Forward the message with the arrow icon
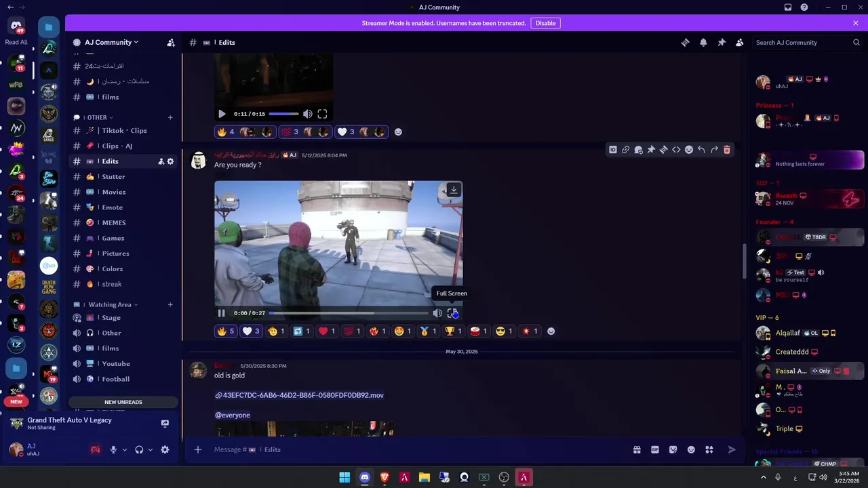 (714, 150)
